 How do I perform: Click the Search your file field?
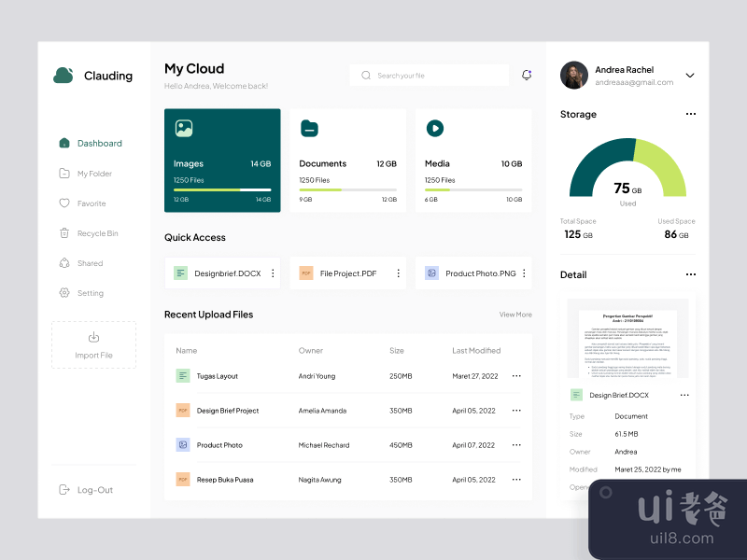pyautogui.click(x=430, y=76)
